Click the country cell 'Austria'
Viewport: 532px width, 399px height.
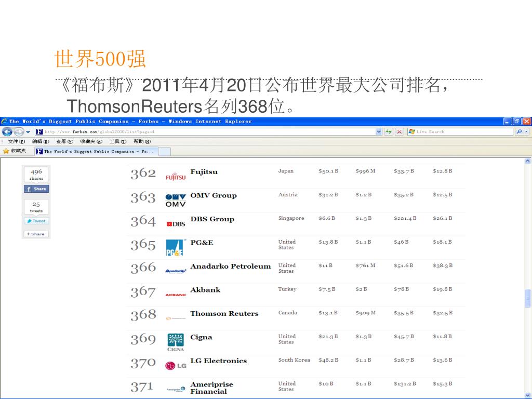pyautogui.click(x=288, y=195)
